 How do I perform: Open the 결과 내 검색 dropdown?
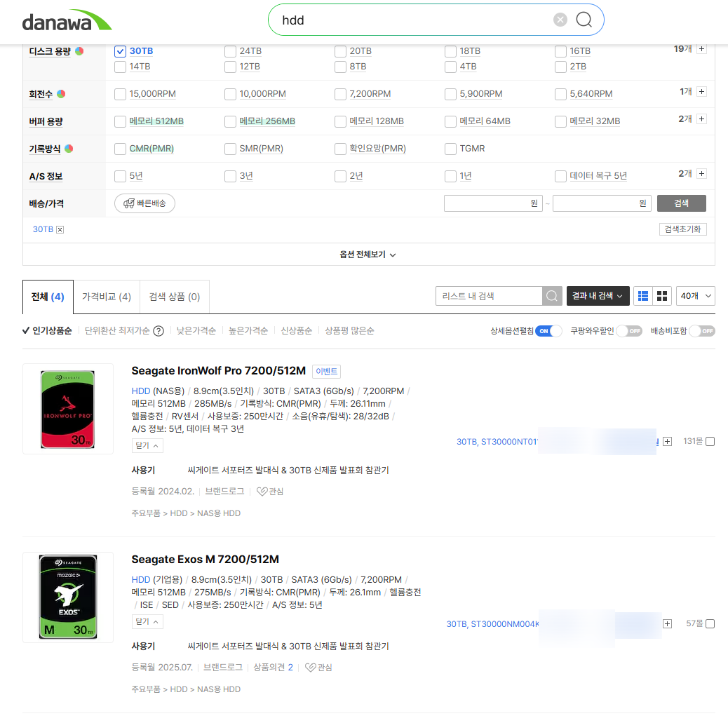[x=598, y=296]
